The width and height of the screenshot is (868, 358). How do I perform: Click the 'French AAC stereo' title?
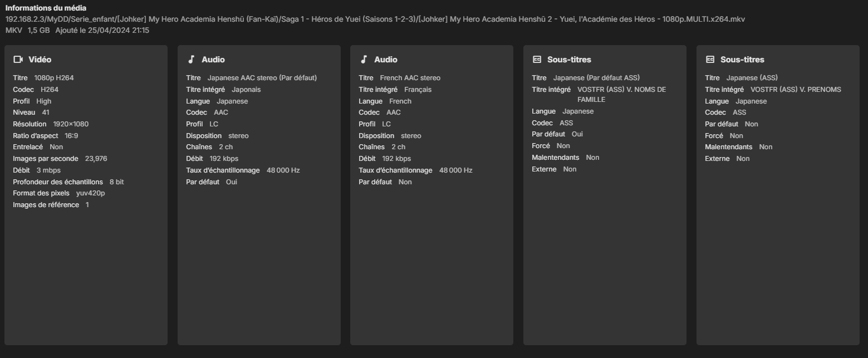tap(410, 78)
